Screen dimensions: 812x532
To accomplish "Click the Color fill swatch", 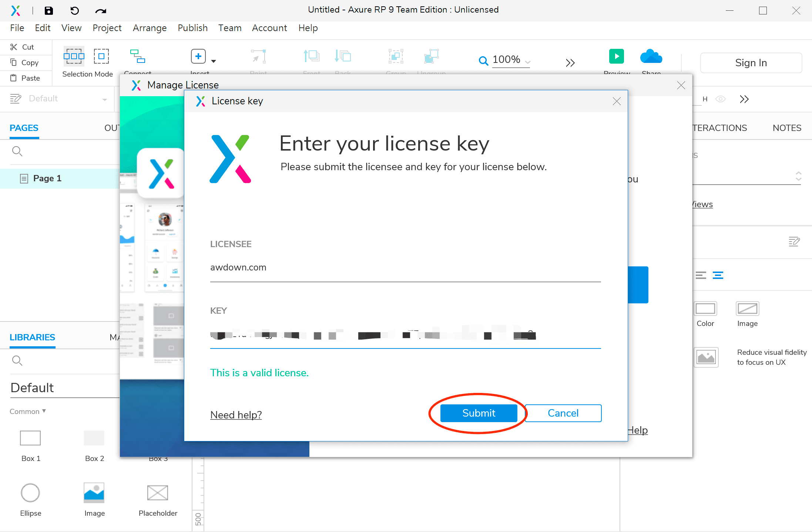I will pos(705,309).
